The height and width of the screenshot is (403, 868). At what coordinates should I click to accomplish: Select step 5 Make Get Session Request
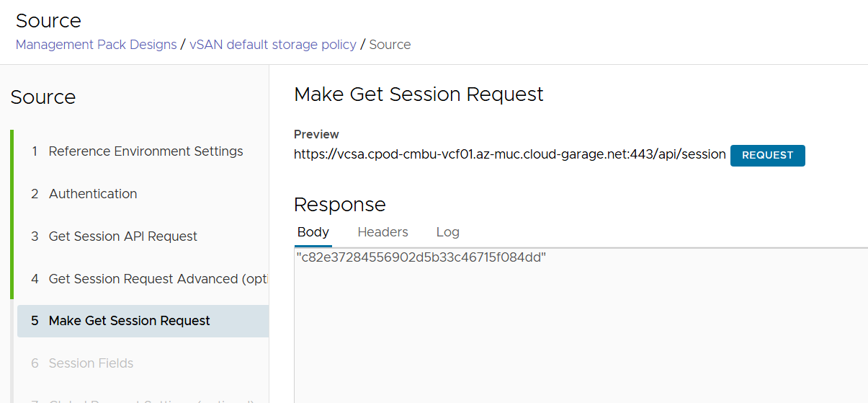[130, 321]
